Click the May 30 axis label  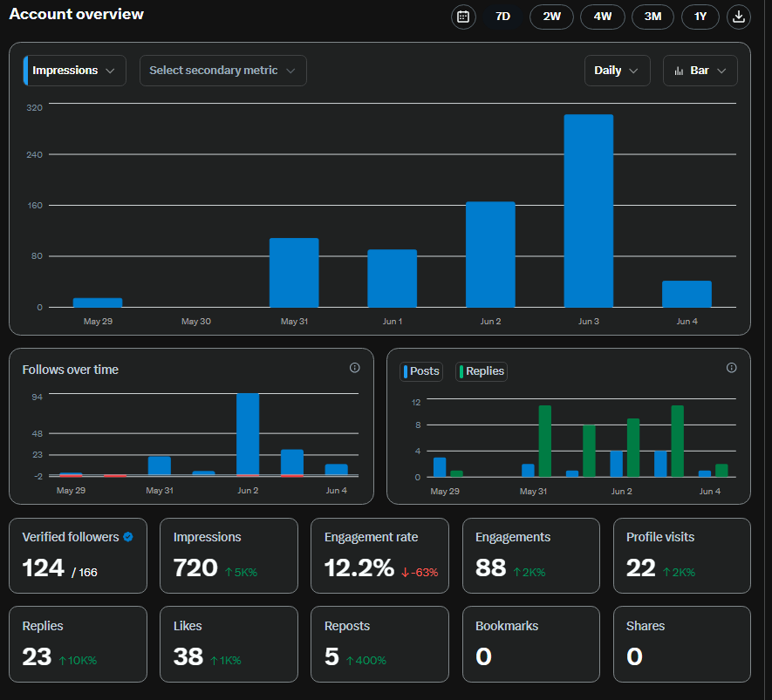196,321
